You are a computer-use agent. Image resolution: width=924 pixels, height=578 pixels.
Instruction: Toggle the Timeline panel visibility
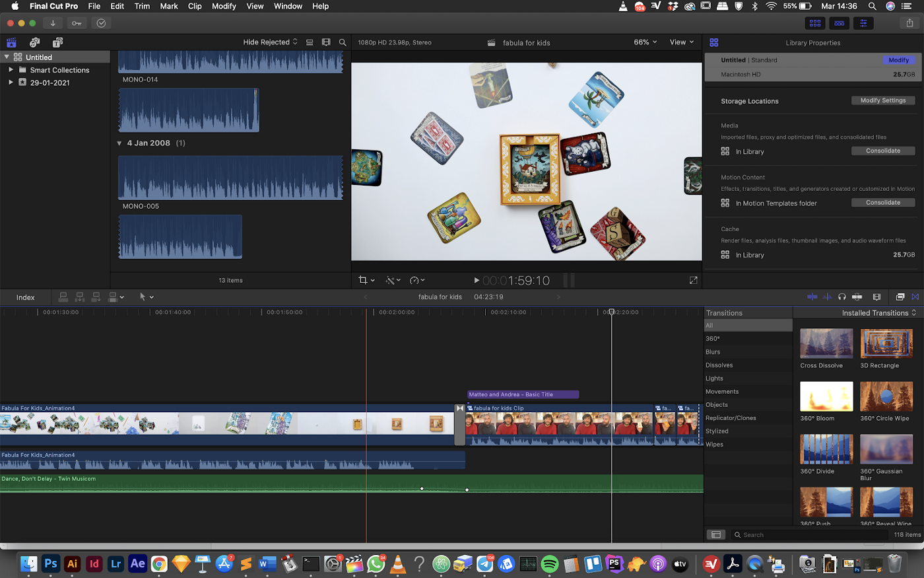click(x=839, y=23)
